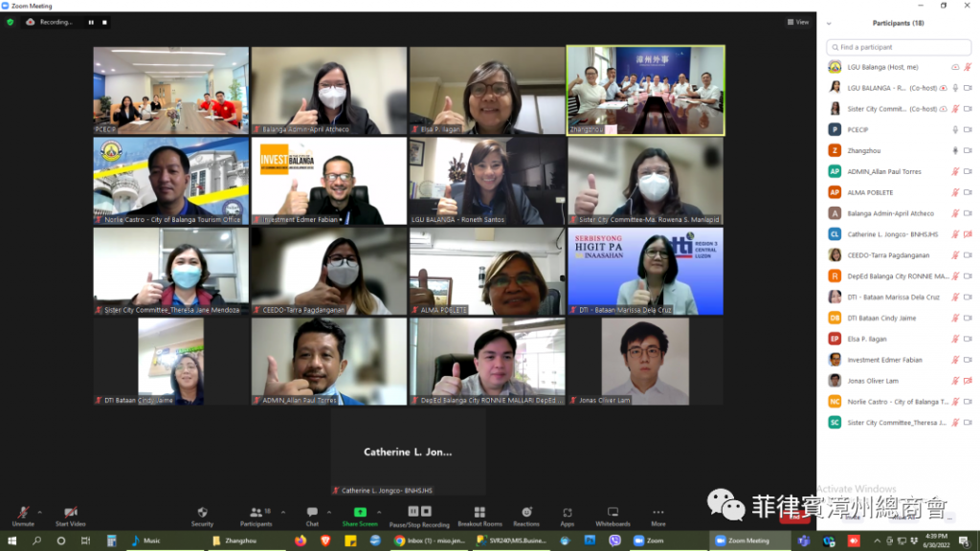Toggle Elsa P. Ilagan's video icon in list
Image resolution: width=980 pixels, height=551 pixels.
[968, 339]
